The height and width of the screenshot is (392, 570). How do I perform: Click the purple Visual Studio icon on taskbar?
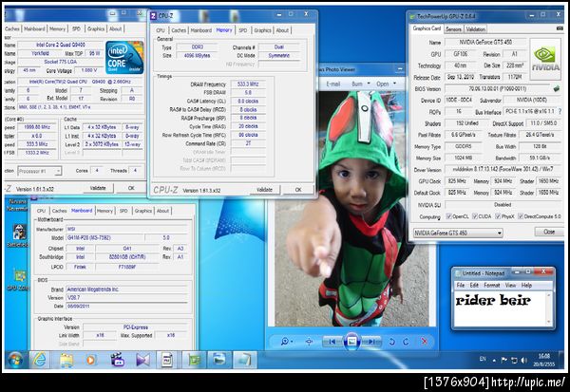142,360
